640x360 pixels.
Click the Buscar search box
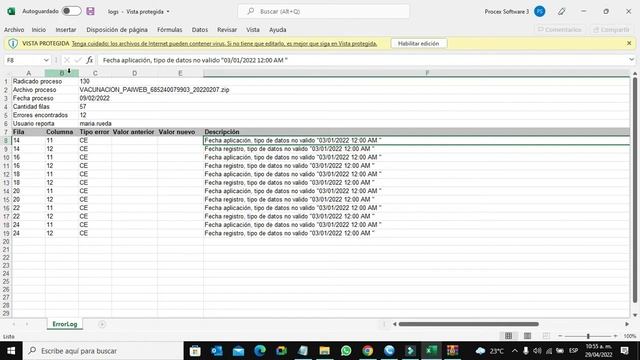pos(324,11)
